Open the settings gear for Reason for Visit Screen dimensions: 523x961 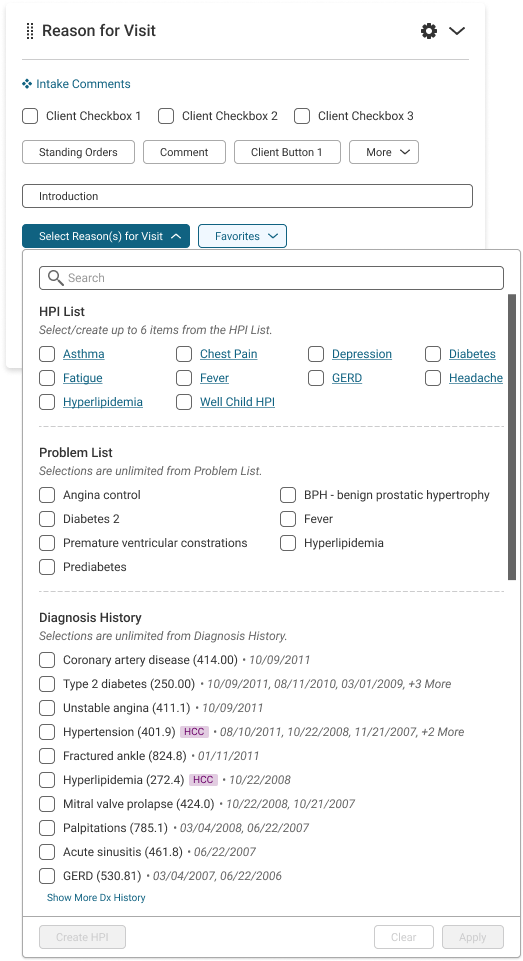pyautogui.click(x=429, y=31)
